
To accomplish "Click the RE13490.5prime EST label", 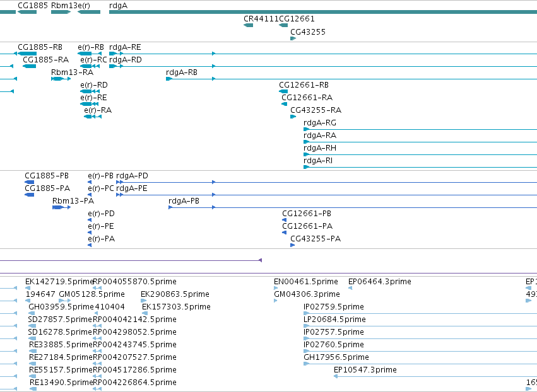I will [x=61, y=383].
